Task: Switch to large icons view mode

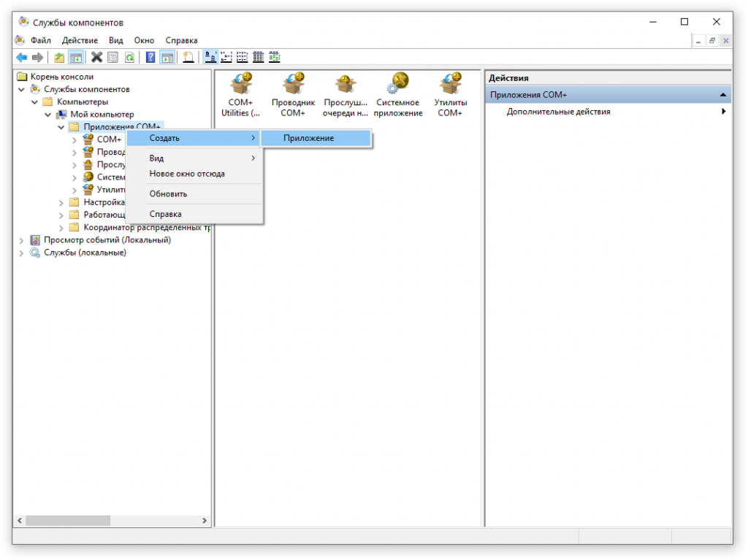Action: 210,58
